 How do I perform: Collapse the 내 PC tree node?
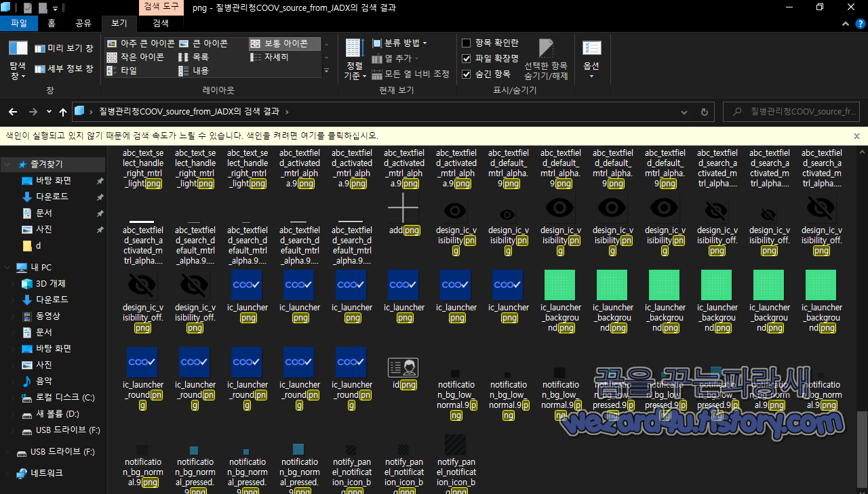coord(7,267)
